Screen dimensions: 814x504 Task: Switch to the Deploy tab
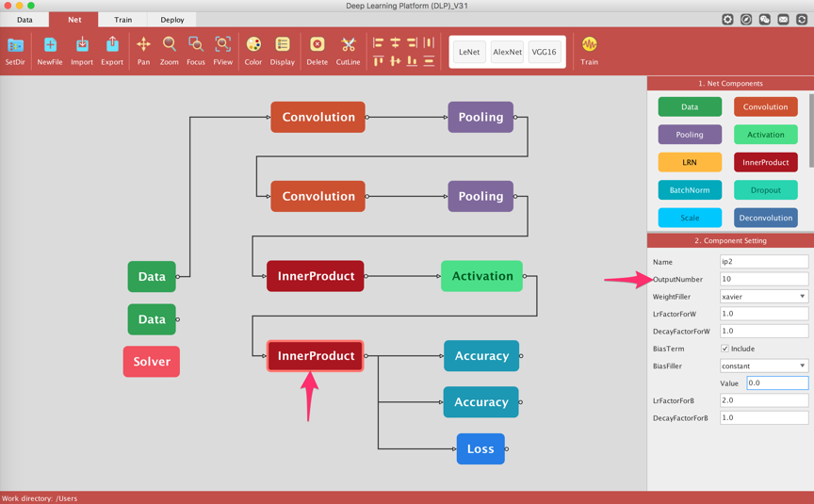[x=172, y=20]
